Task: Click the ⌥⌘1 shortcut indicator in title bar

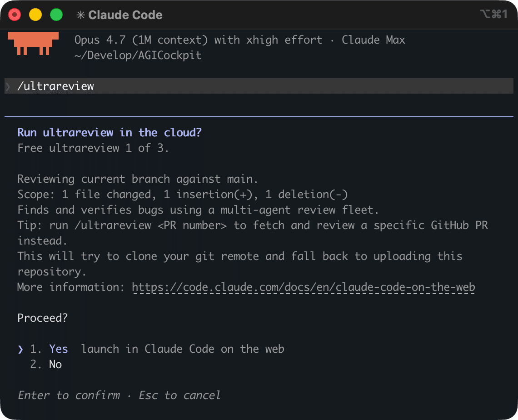Action: point(493,15)
